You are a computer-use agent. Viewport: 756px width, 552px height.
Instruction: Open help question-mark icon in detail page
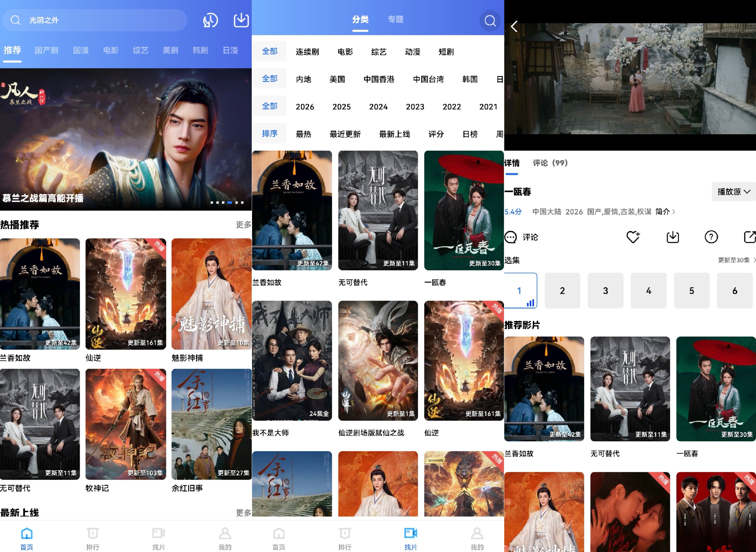pos(711,237)
